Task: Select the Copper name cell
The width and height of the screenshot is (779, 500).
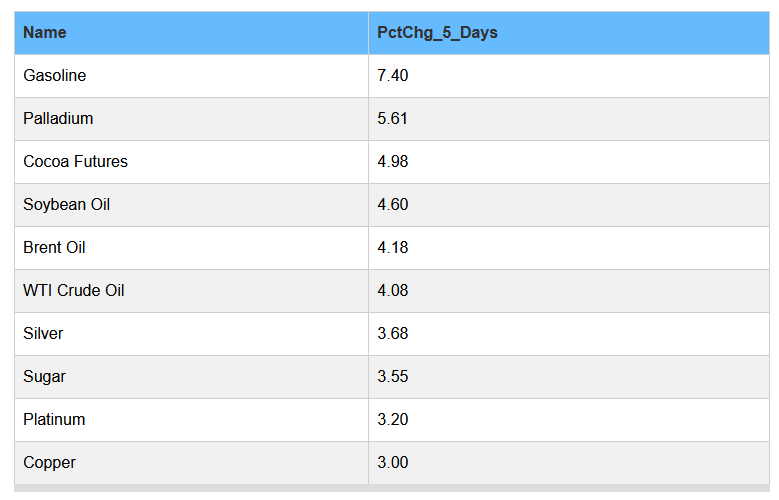Action: pyautogui.click(x=49, y=463)
